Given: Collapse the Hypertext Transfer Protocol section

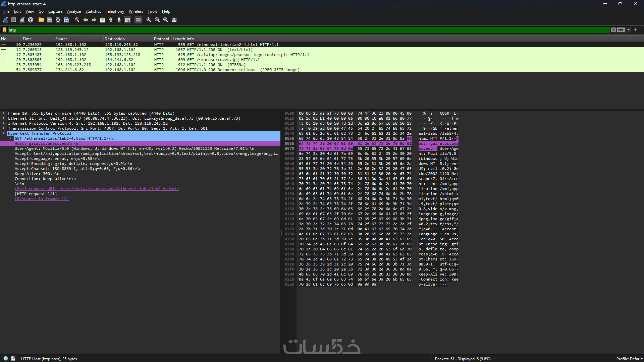Looking at the screenshot, I should click(x=4, y=133).
